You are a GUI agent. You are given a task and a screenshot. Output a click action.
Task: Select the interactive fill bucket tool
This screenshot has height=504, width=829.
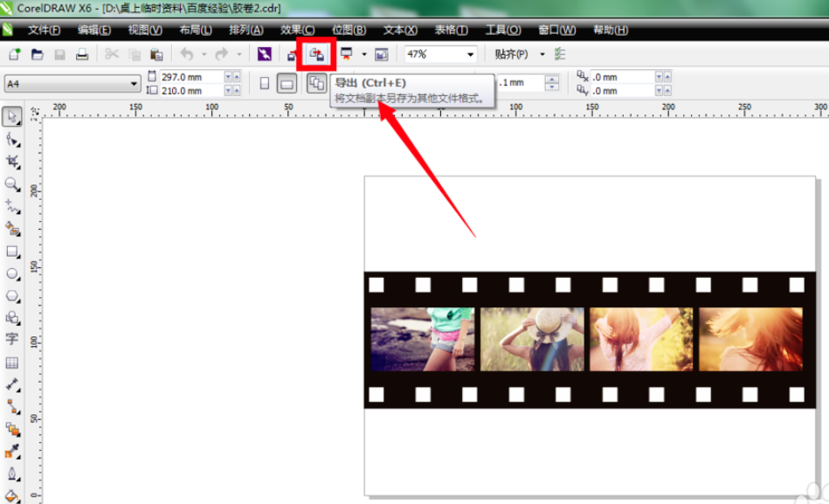pos(11,496)
